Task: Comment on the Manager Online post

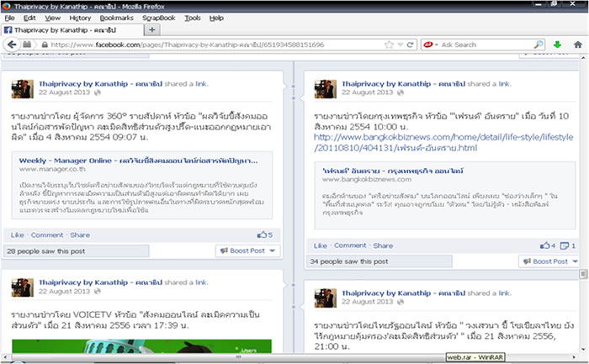Action: pos(47,235)
